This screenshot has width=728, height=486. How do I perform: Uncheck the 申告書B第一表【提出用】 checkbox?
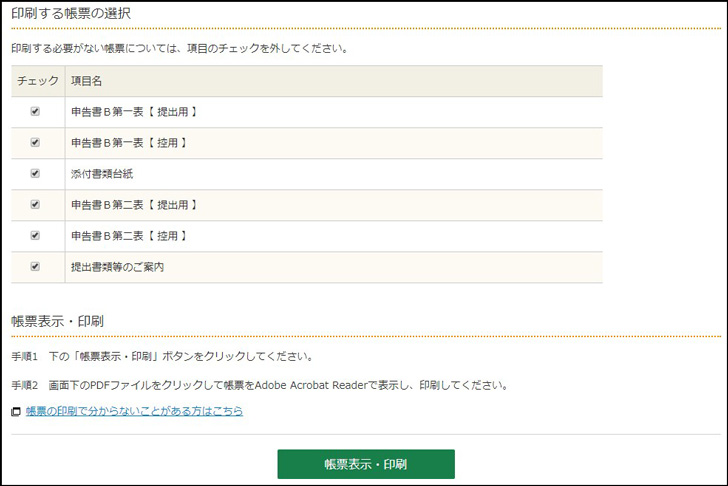coord(35,112)
